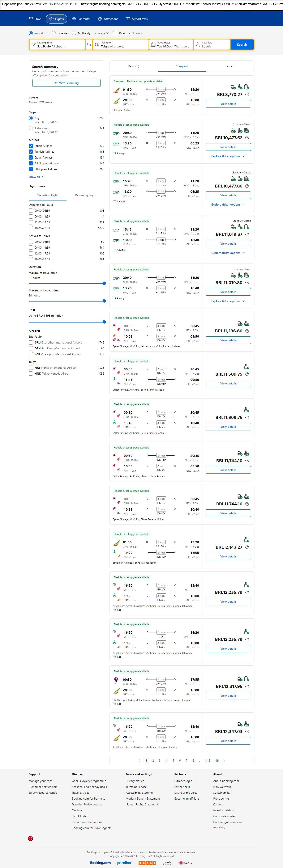
Task: Expand Show all airlines list
Action: pos(36,177)
